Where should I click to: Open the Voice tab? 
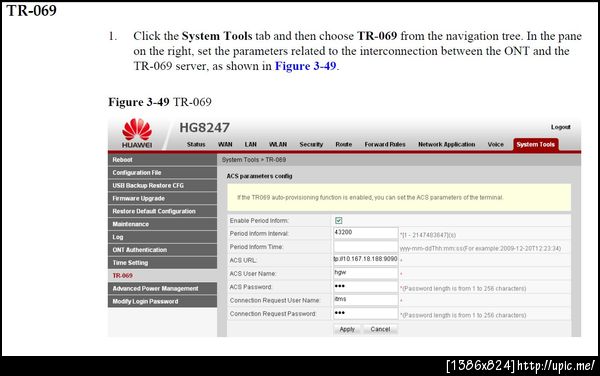(496, 144)
